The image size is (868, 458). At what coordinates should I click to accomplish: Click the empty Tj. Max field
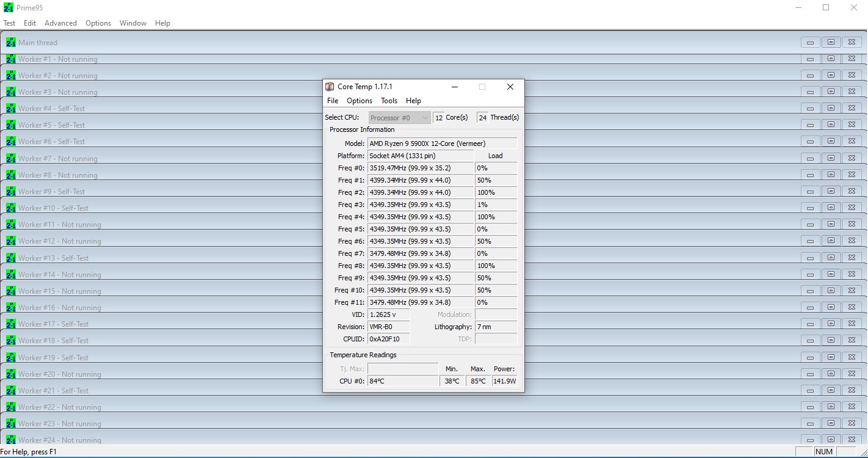point(403,369)
